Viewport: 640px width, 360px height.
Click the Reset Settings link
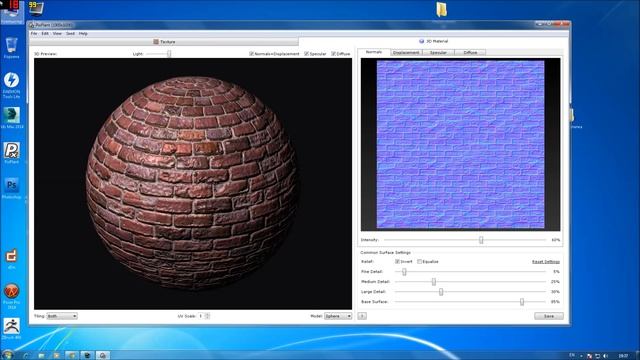[546, 262]
